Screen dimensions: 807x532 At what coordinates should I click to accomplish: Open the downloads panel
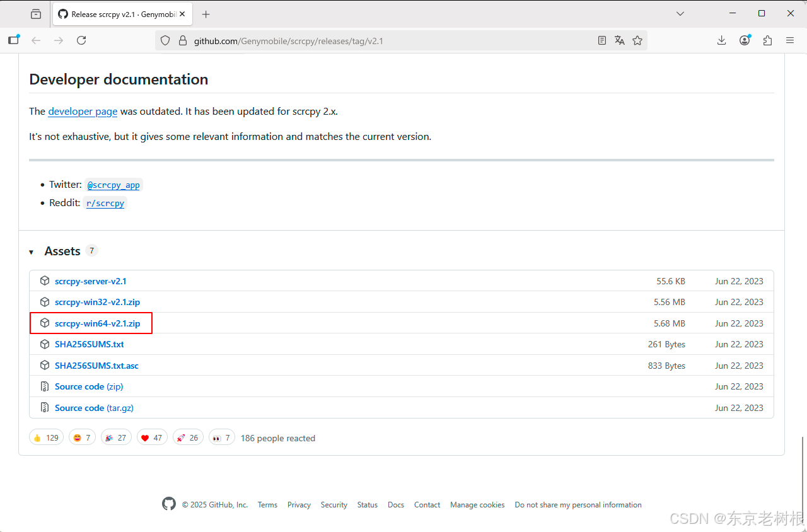point(722,40)
